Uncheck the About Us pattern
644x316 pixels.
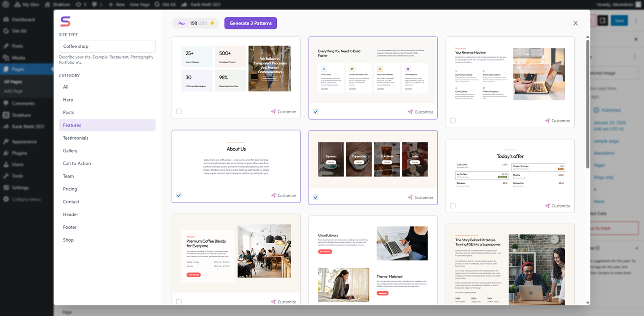179,195
